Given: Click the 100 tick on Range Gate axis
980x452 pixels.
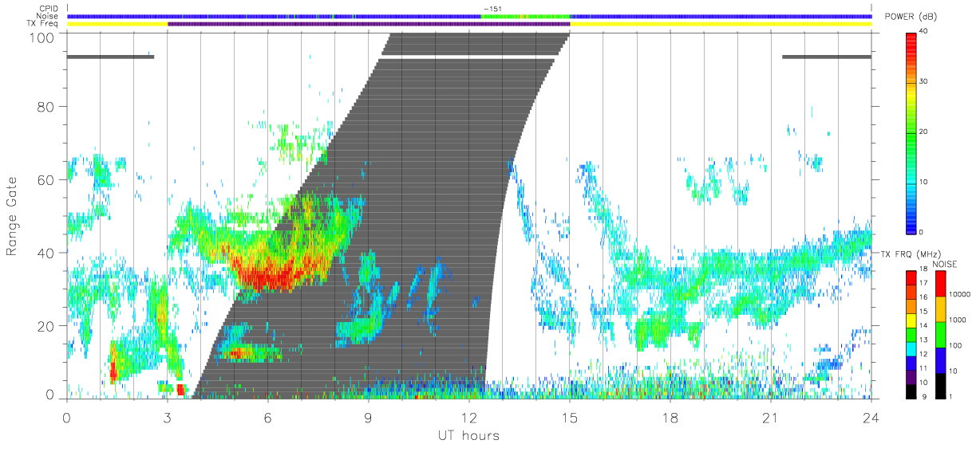Looking at the screenshot, I should tap(42, 37).
